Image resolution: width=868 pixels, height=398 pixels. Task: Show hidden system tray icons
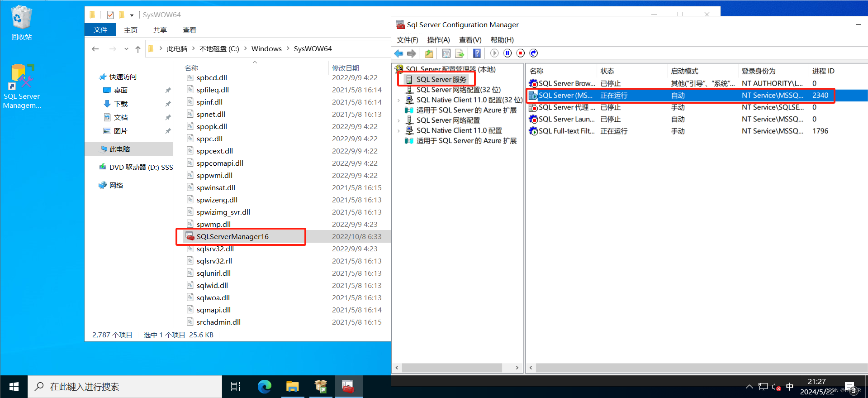(749, 387)
